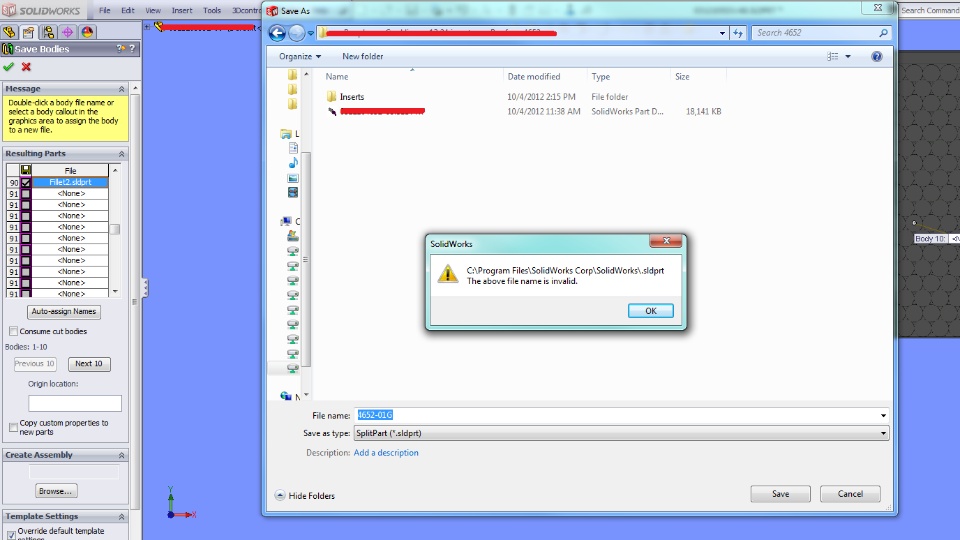Open the File name history dropdown
Image resolution: width=960 pixels, height=540 pixels.
[883, 415]
